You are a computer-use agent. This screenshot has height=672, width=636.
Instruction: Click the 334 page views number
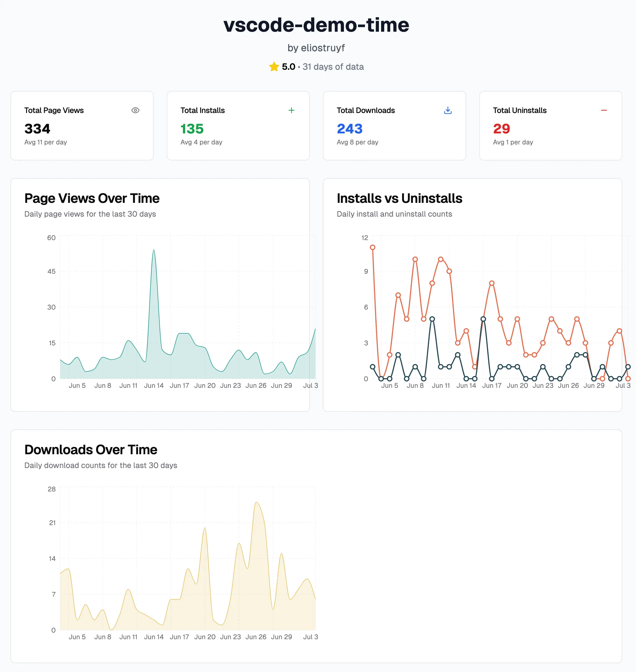pos(37,129)
